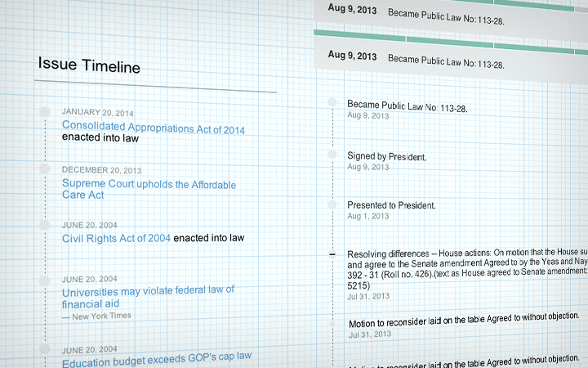Click the January 20, 2014 timeline marker
The image size is (588, 368).
coord(45,112)
